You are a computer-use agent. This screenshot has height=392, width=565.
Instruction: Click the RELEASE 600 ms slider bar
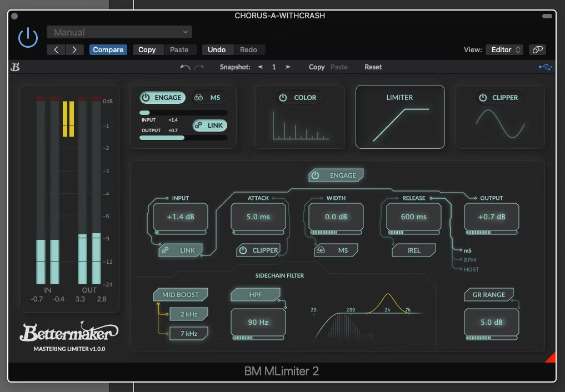414,233
